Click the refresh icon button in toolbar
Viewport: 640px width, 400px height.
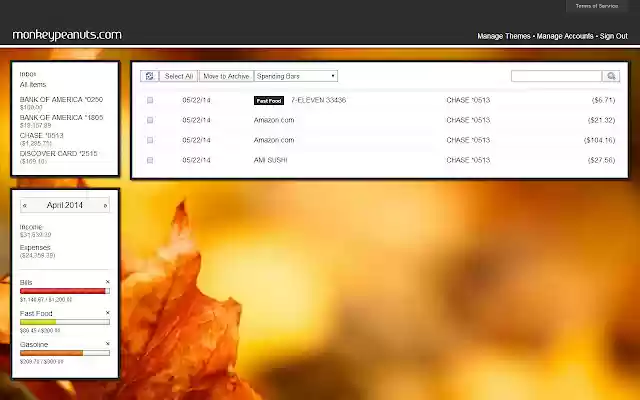pos(149,76)
